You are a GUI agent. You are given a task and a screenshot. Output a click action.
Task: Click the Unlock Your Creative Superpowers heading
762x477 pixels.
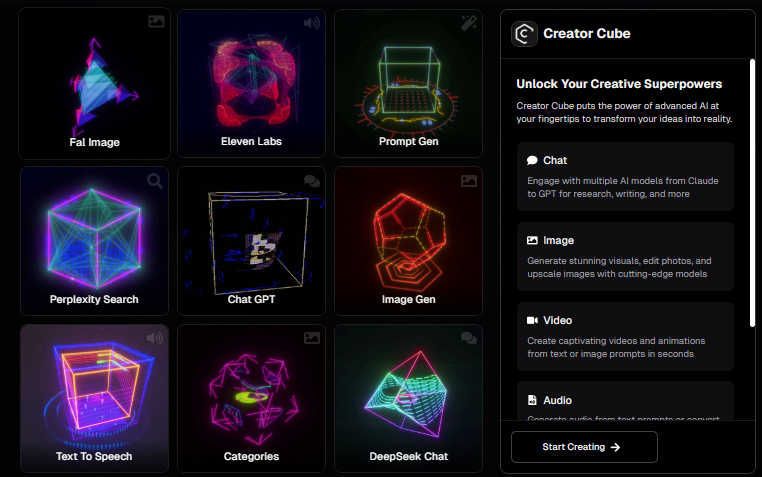click(x=619, y=84)
